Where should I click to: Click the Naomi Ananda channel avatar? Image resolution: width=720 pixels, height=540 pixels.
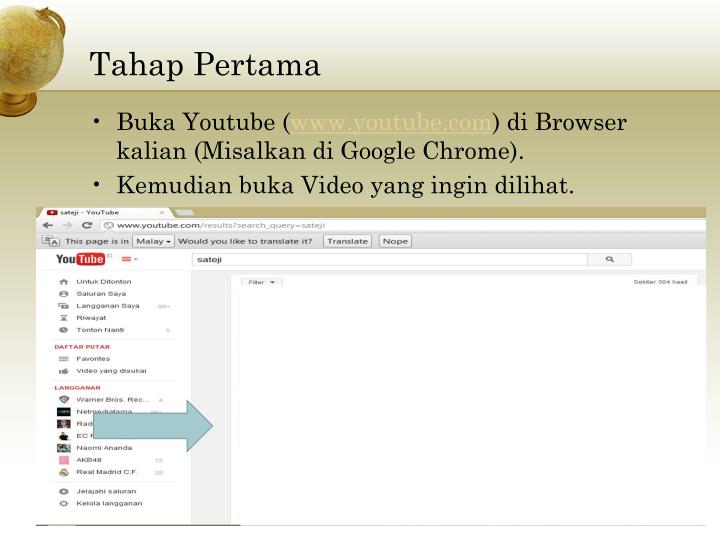tap(64, 448)
